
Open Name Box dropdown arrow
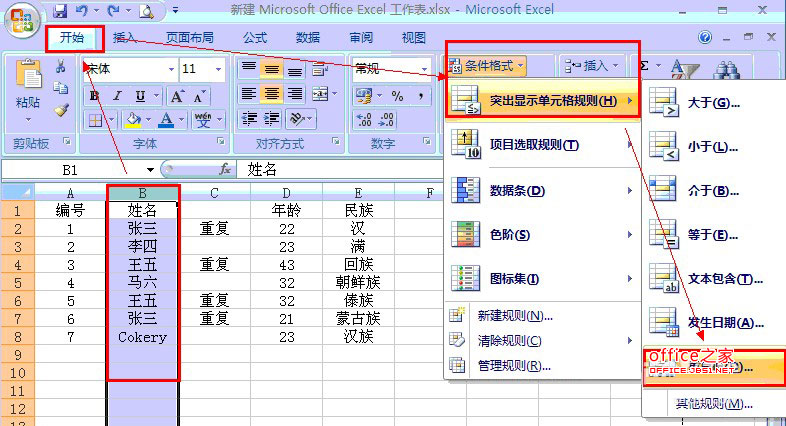[x=150, y=170]
